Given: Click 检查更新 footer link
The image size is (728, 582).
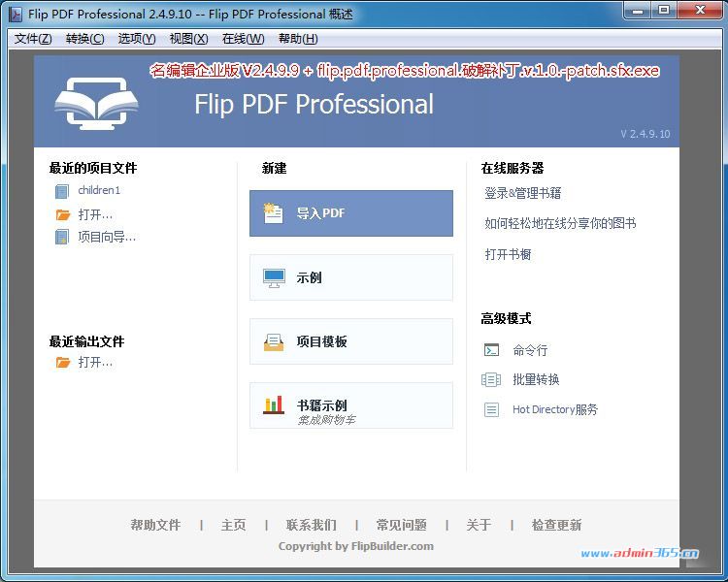Looking at the screenshot, I should [556, 525].
